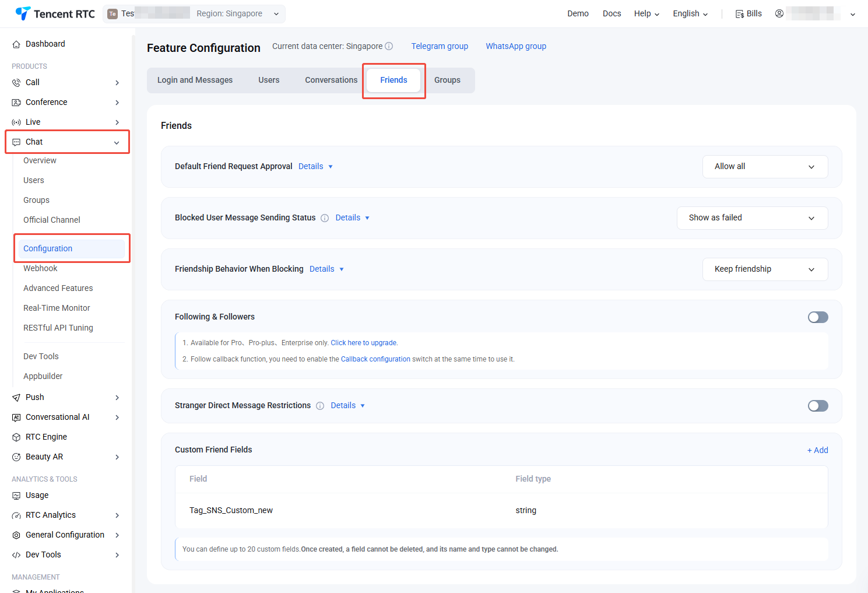
Task: Open the Help dropdown menu
Action: (646, 13)
